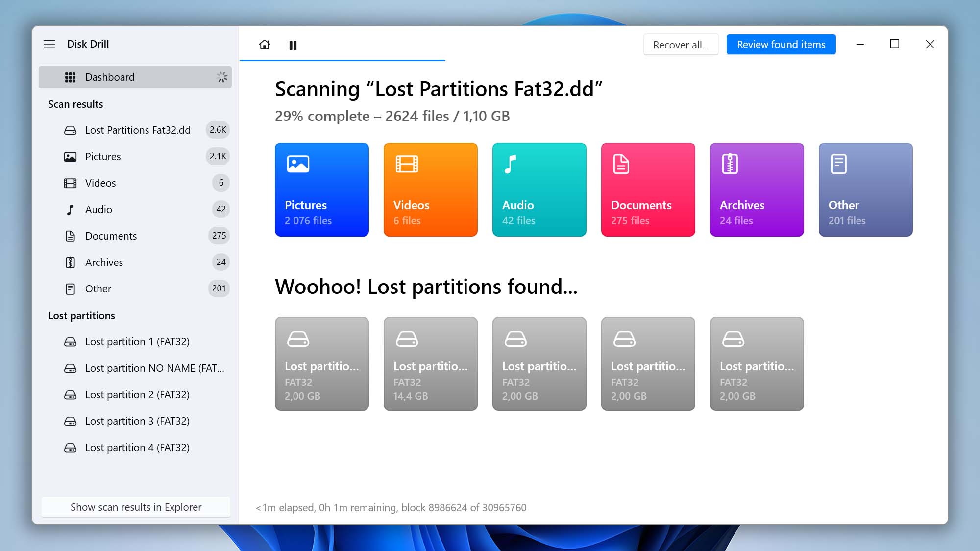Click the Documents category icon
980x551 pixels.
tap(647, 189)
